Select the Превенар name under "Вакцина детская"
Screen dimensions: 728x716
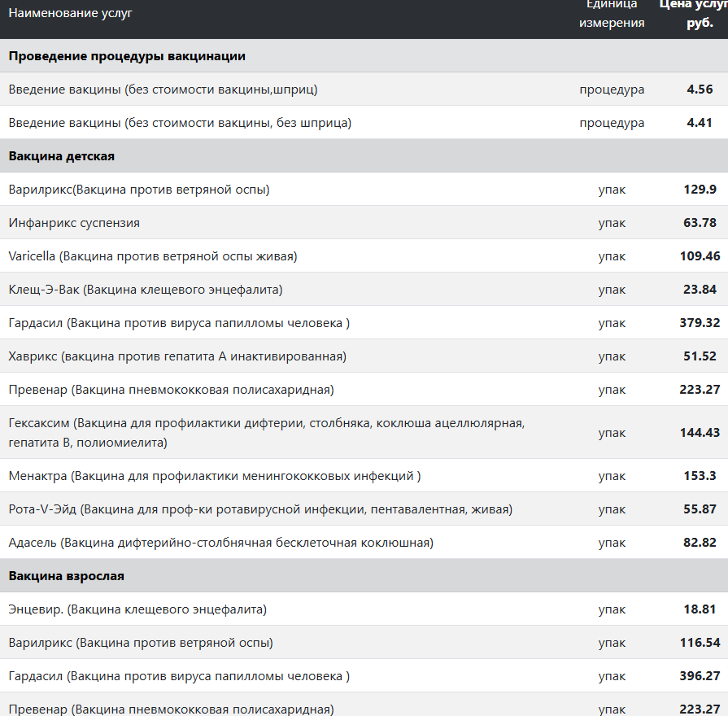172,390
